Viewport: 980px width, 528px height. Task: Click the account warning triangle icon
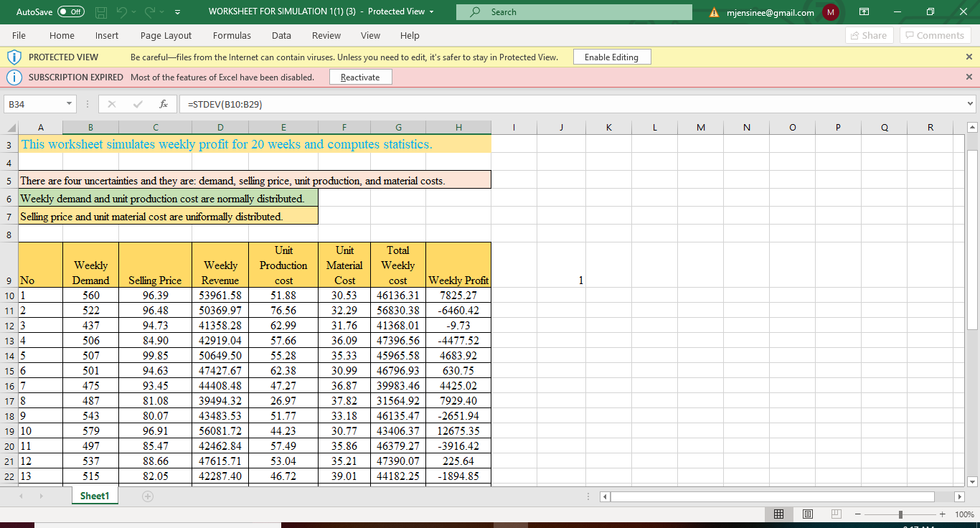click(x=715, y=12)
